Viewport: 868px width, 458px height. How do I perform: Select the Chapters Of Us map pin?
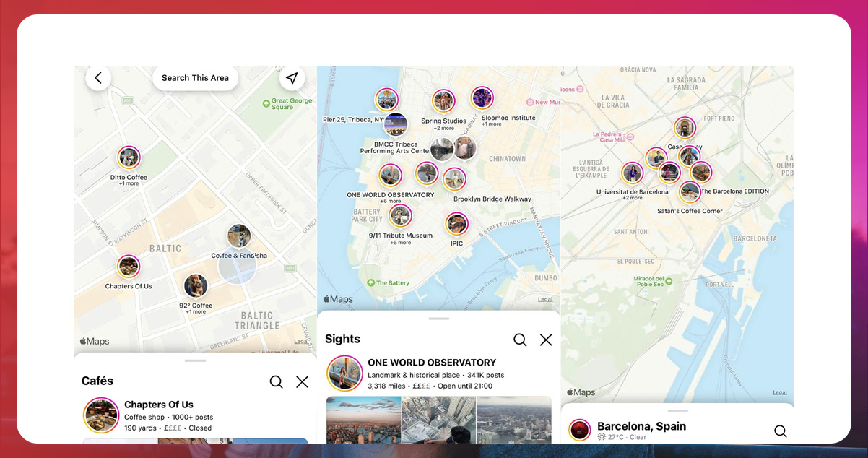[x=129, y=267]
